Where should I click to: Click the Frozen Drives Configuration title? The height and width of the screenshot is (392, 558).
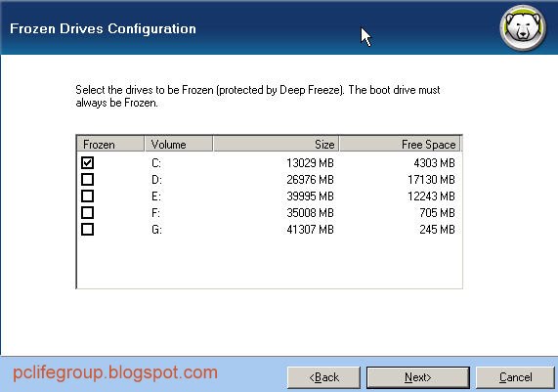[103, 28]
